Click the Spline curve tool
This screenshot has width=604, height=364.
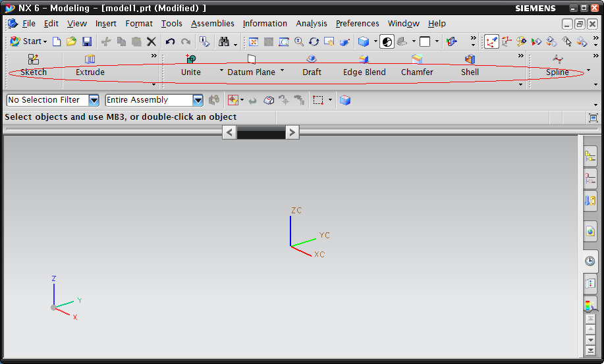pyautogui.click(x=557, y=59)
